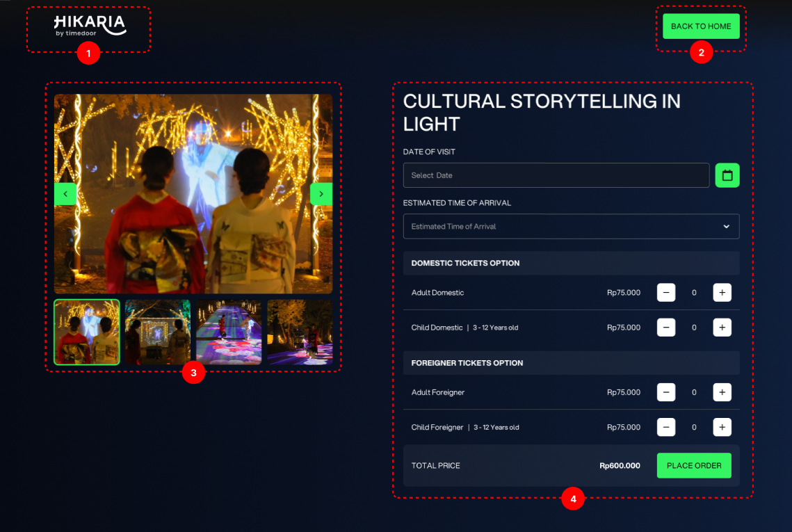
Task: Click the Child Foreigner label
Action: click(437, 427)
